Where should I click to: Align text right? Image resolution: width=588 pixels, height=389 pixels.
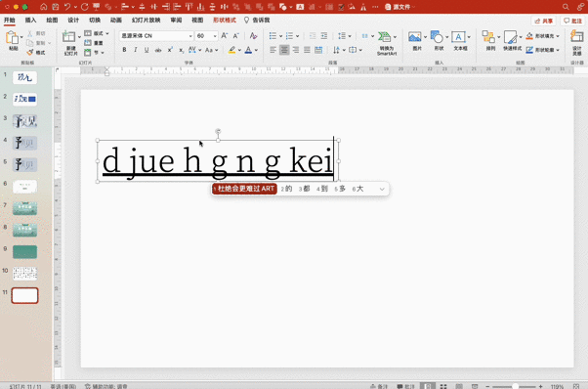(296, 50)
